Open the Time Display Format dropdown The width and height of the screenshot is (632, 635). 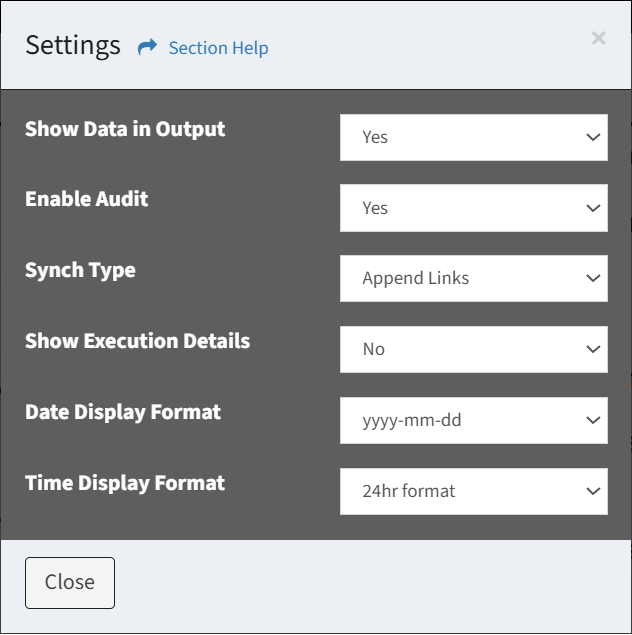tap(474, 491)
